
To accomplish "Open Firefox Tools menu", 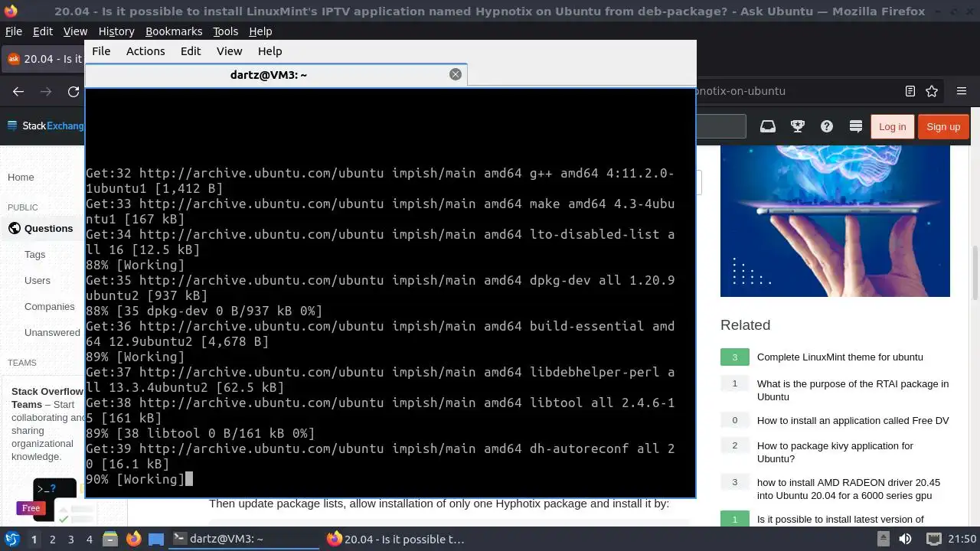I will coord(225,31).
